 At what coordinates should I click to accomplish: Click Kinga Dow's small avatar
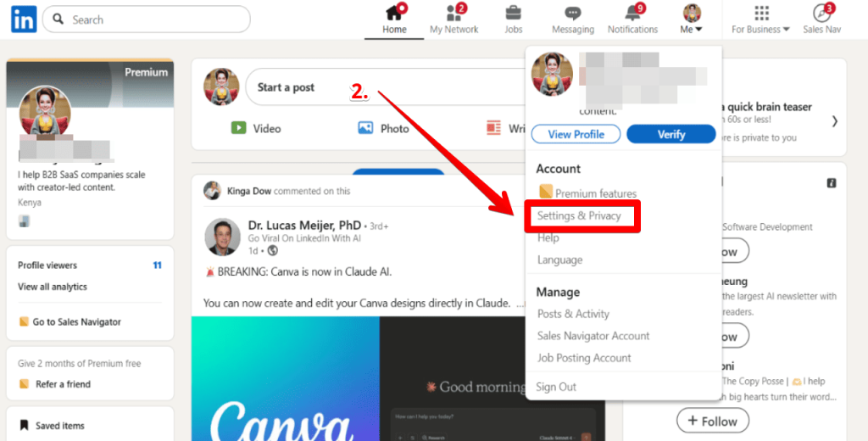212,191
